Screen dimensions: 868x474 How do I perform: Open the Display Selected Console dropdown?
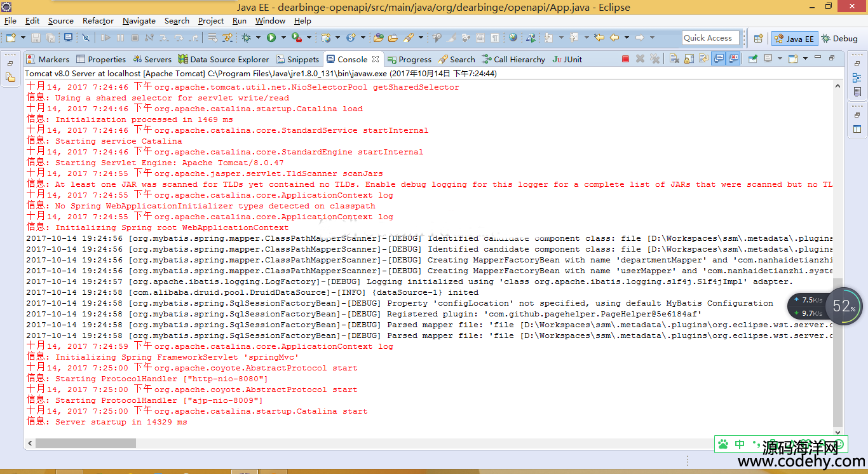(x=780, y=59)
